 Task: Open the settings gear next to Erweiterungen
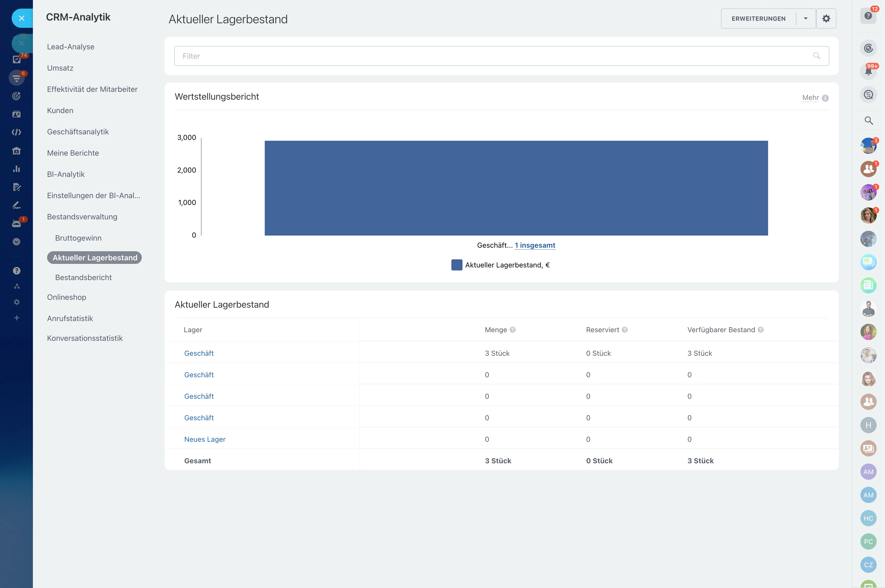tap(827, 18)
